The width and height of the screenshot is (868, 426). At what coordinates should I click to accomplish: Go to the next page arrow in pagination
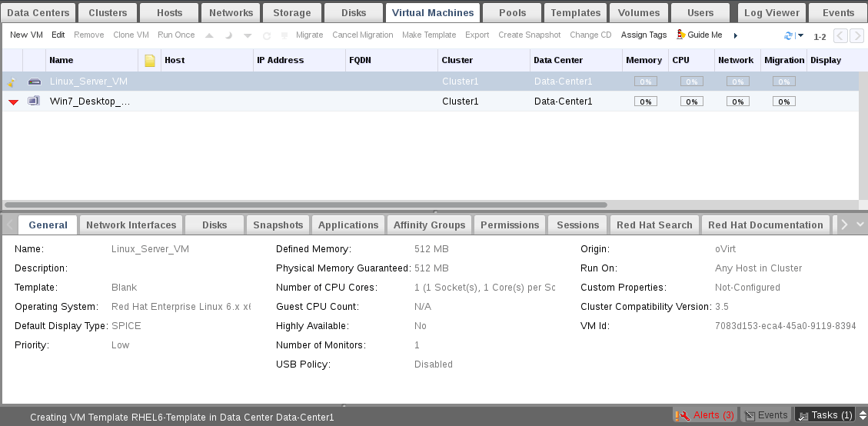[856, 36]
